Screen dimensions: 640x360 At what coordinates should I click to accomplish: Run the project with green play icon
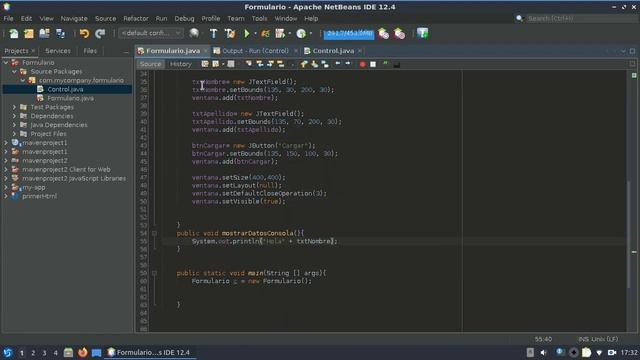pos(247,33)
